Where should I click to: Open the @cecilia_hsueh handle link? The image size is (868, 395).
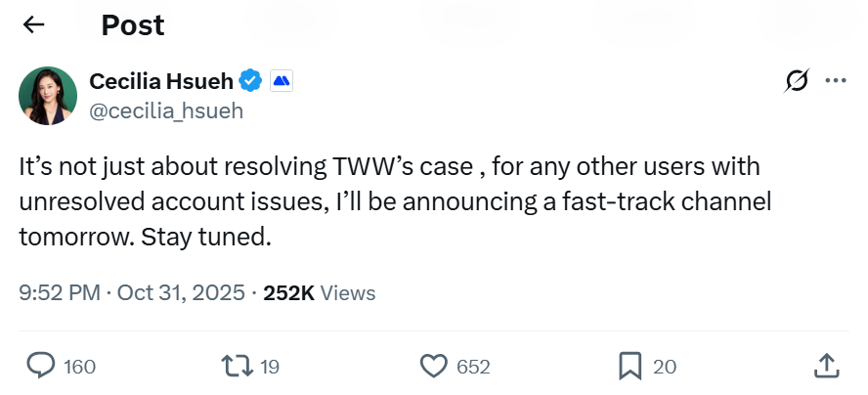(x=166, y=110)
